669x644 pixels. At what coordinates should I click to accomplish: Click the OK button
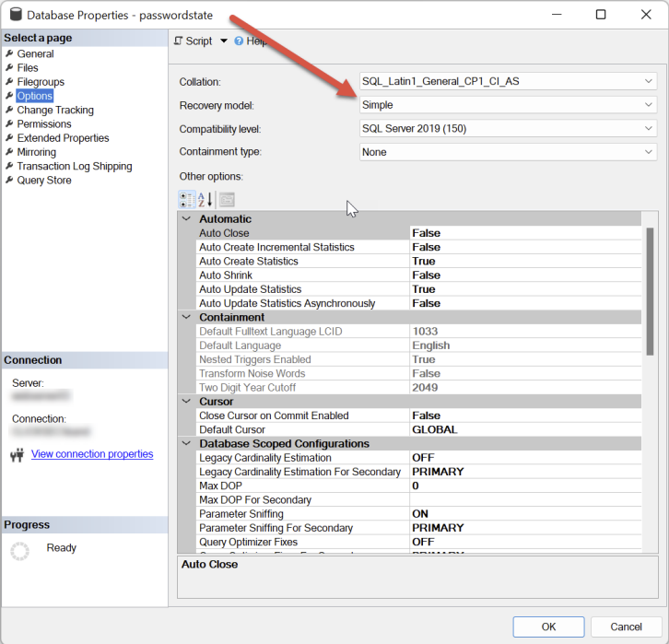pyautogui.click(x=548, y=626)
